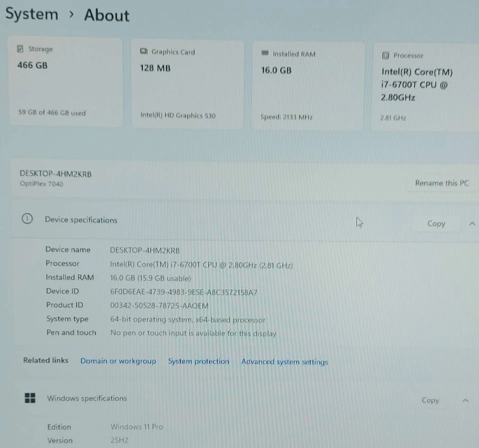Click the Product ID label
Image resolution: width=479 pixels, height=448 pixels.
coord(64,304)
